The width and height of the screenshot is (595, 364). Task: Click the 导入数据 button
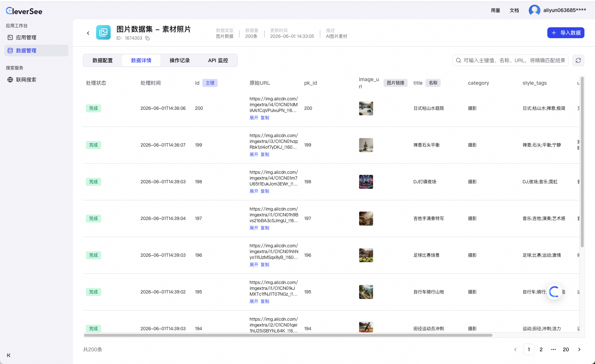tap(566, 33)
